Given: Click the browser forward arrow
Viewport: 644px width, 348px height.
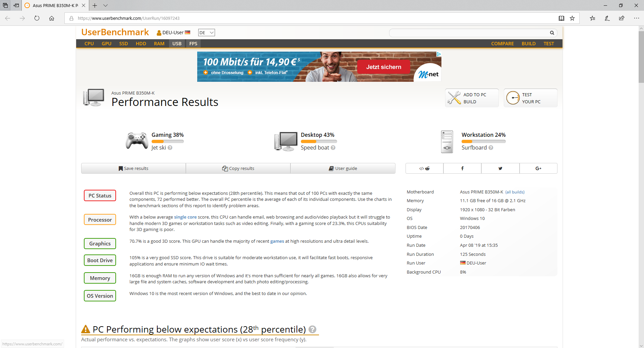Looking at the screenshot, I should (22, 18).
